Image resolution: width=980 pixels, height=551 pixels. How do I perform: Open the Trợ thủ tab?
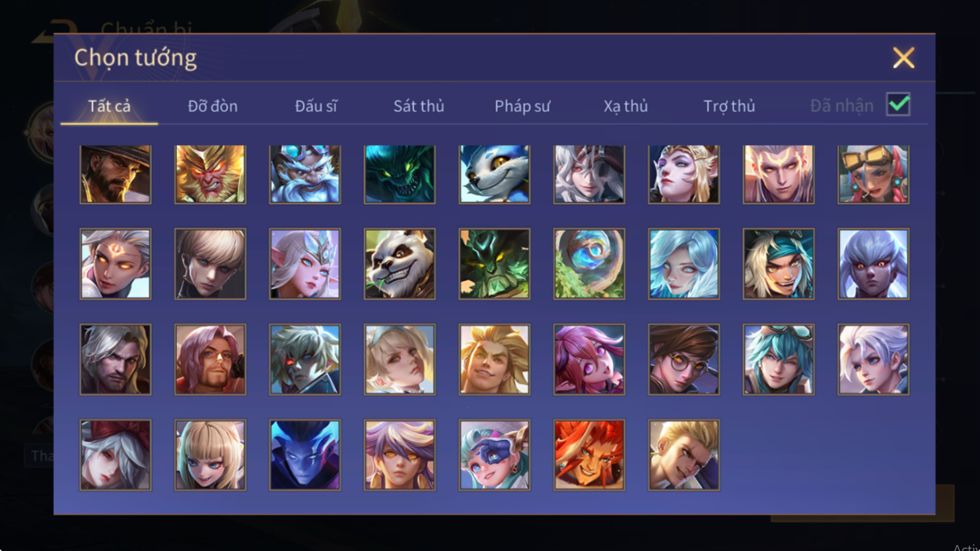729,106
